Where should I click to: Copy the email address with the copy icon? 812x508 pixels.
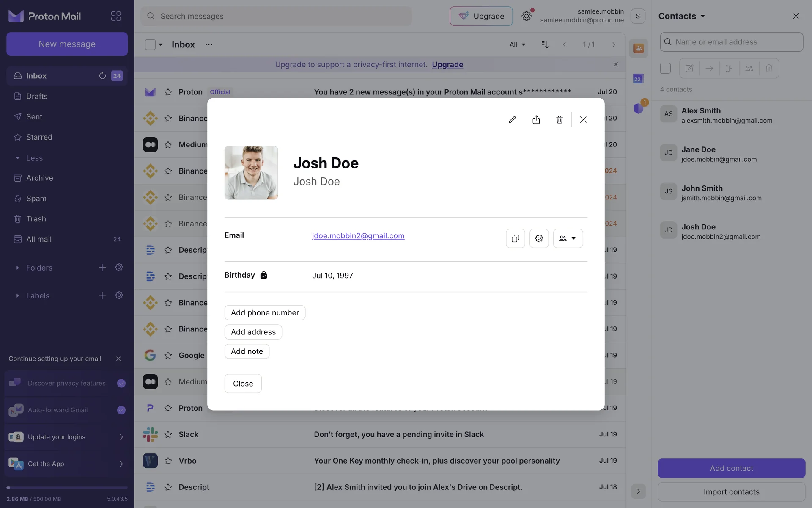tap(515, 238)
